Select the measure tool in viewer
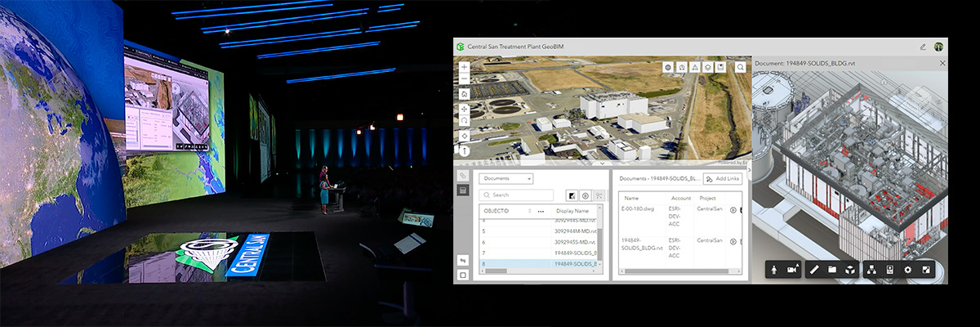The image size is (980, 327). pyautogui.click(x=814, y=270)
